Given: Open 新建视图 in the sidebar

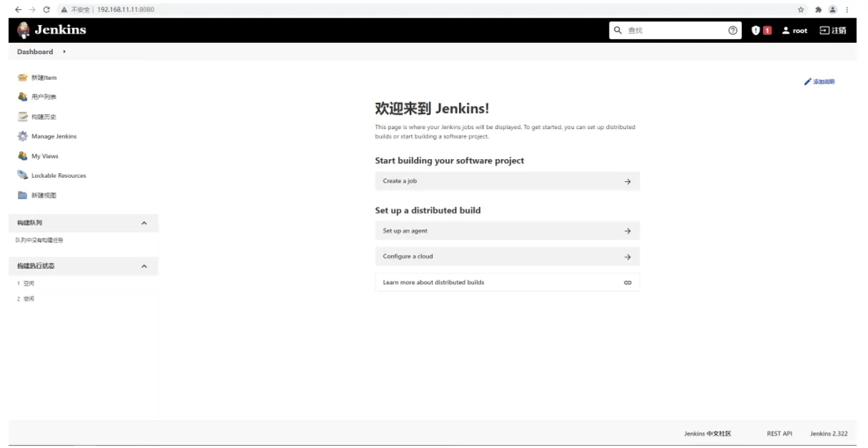Looking at the screenshot, I should (x=44, y=195).
